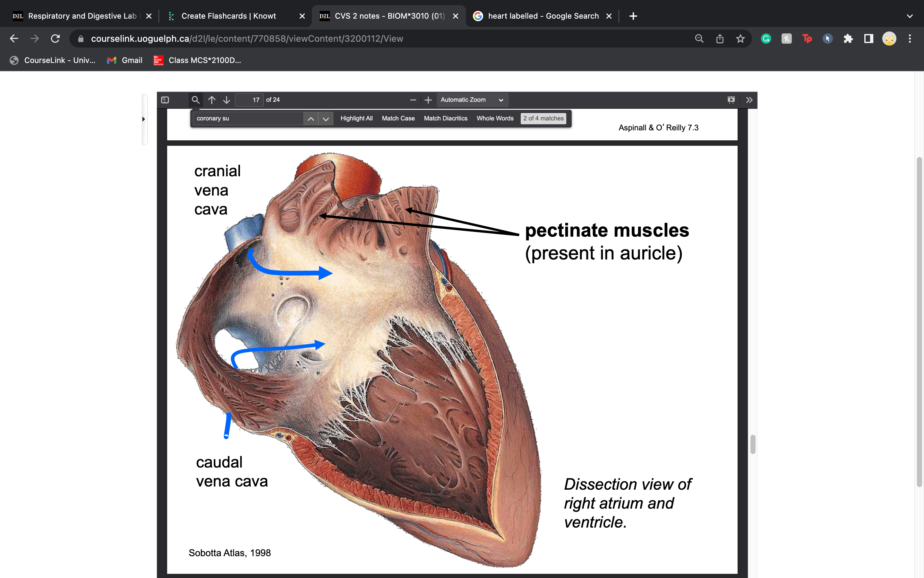
Task: Open the blue cursor extension icon
Action: (x=827, y=39)
